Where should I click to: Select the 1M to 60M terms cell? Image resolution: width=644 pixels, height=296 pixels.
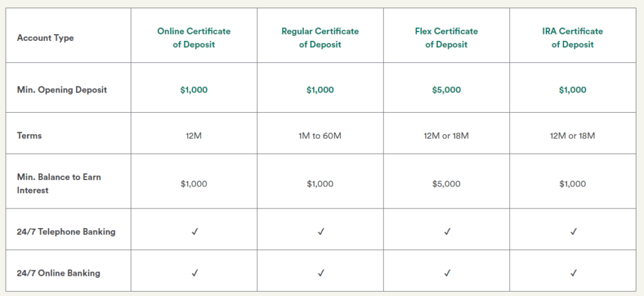(320, 135)
